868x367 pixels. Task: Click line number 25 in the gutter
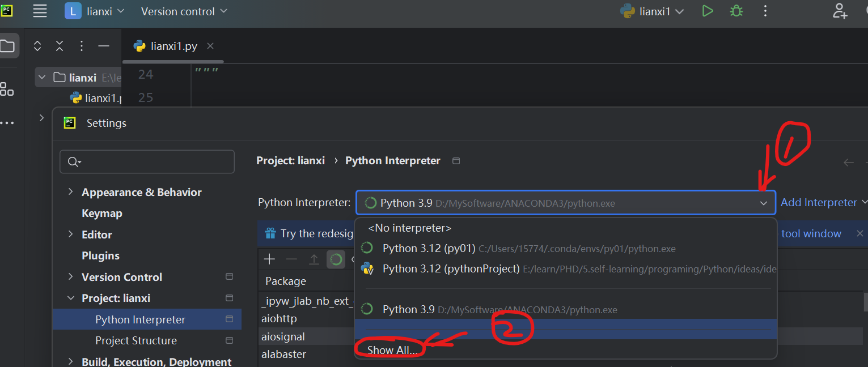[x=146, y=97]
